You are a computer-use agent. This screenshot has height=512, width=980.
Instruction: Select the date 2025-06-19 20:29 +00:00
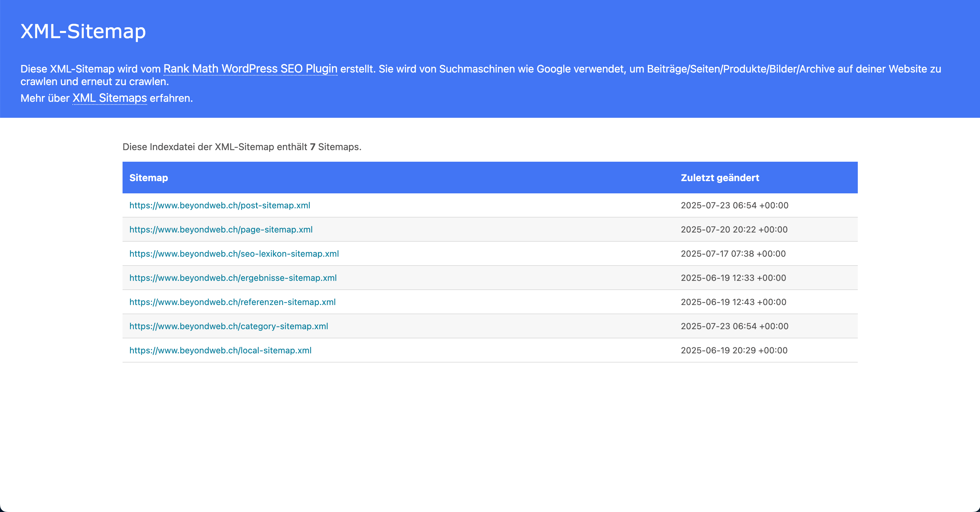click(x=734, y=350)
